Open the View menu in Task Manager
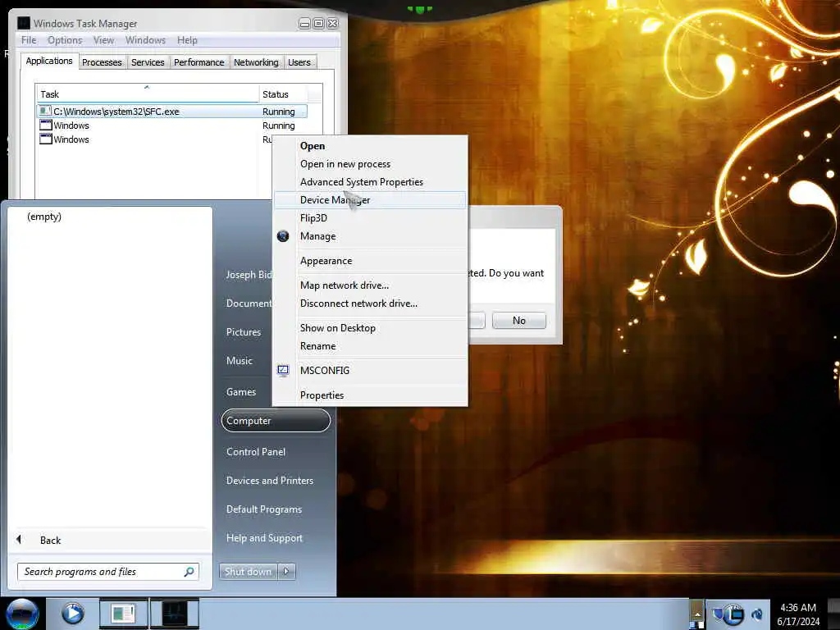Image resolution: width=840 pixels, height=630 pixels. pyautogui.click(x=103, y=40)
